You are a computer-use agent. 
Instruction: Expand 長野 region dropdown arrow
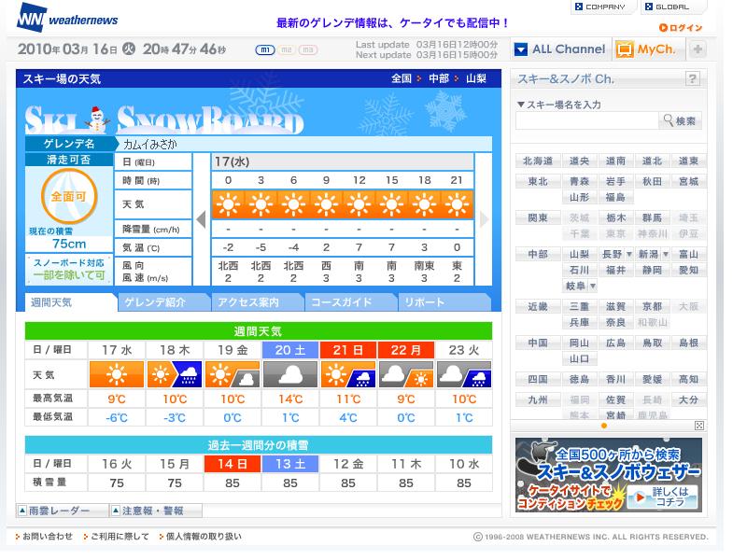628,254
